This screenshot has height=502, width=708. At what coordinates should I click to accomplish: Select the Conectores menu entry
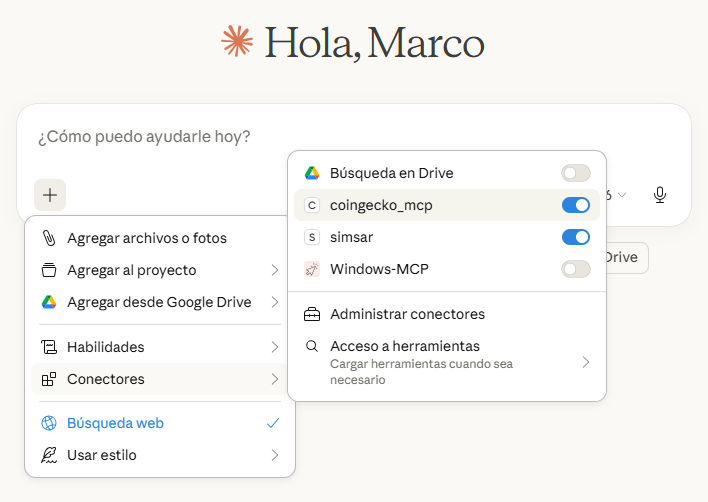click(x=160, y=379)
